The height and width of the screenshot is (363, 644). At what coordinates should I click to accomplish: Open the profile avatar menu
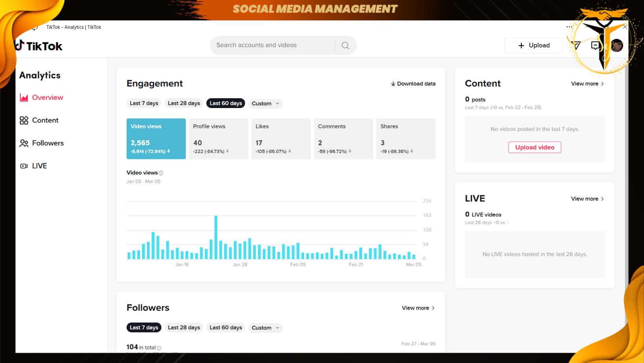pyautogui.click(x=617, y=46)
